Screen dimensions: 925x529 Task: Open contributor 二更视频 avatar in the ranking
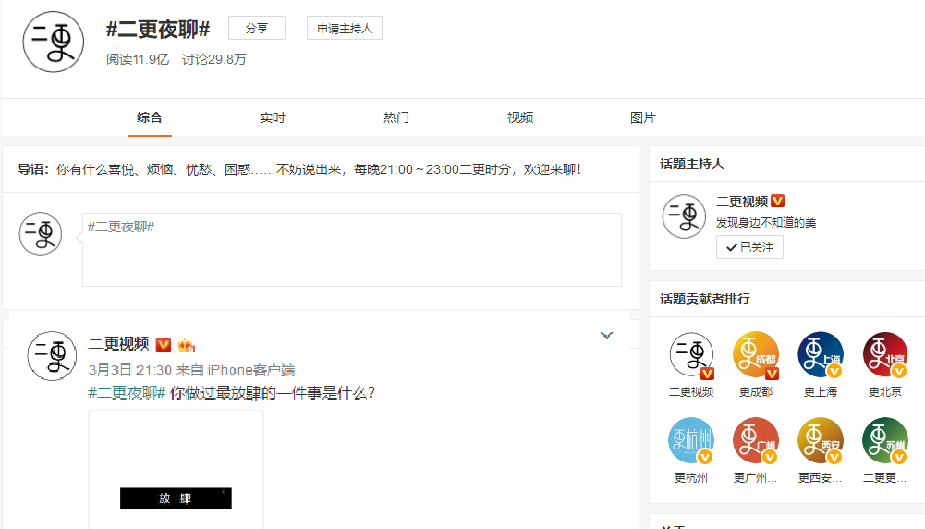click(x=691, y=354)
